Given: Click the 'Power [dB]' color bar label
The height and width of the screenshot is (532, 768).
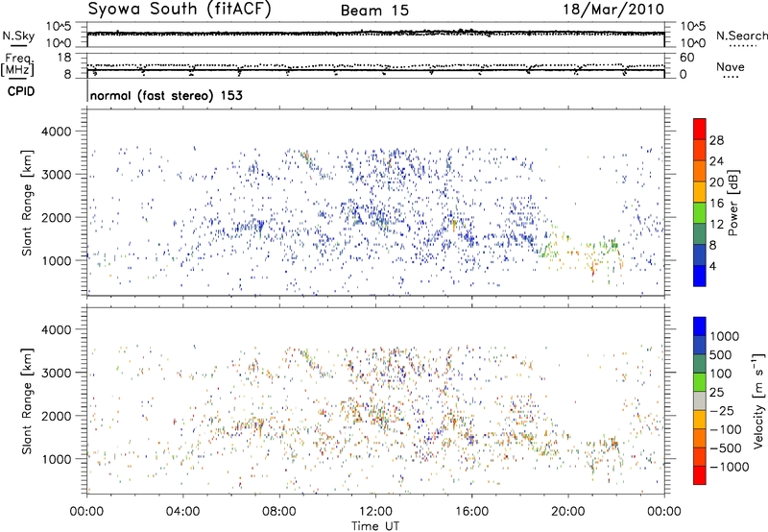Looking at the screenshot, I should point(733,203).
